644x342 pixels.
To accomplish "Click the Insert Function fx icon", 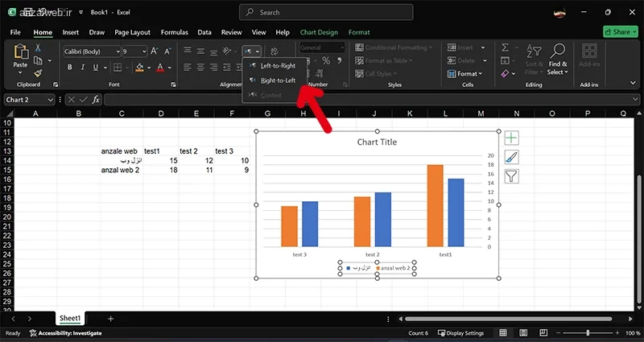I will [x=96, y=99].
